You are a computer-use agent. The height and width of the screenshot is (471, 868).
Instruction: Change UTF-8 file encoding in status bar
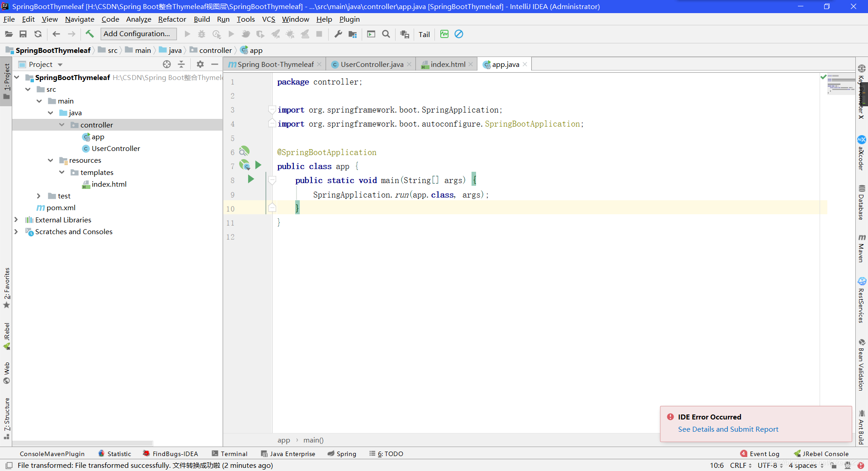pyautogui.click(x=770, y=465)
